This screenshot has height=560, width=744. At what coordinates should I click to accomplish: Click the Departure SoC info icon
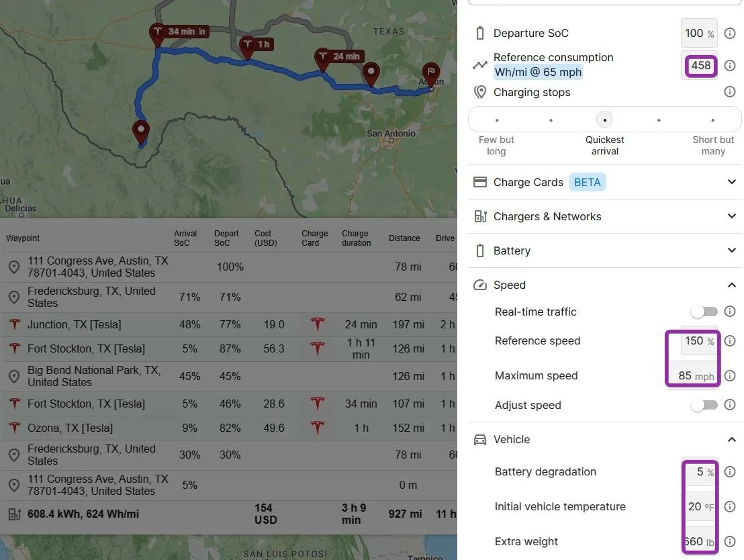pyautogui.click(x=730, y=33)
